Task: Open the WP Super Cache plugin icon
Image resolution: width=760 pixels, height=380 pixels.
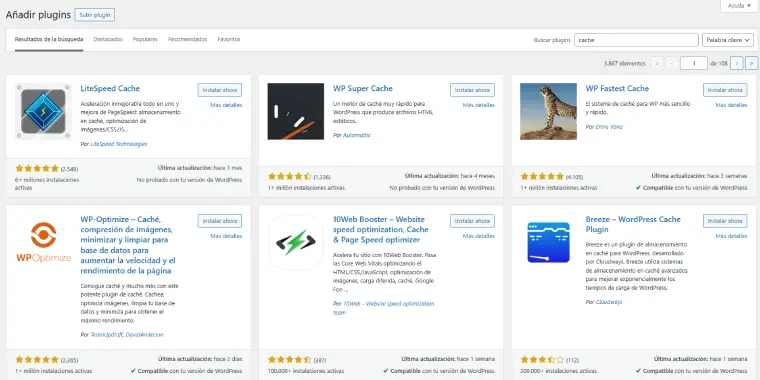Action: [296, 111]
